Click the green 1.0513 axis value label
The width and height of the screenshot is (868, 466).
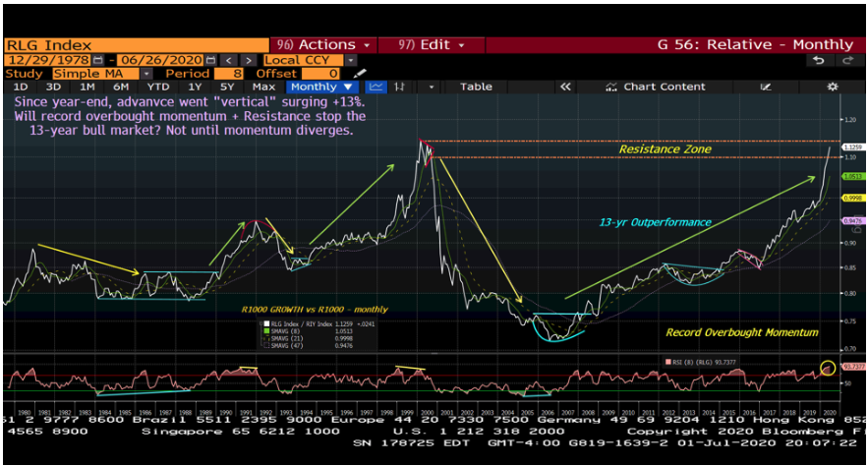852,177
